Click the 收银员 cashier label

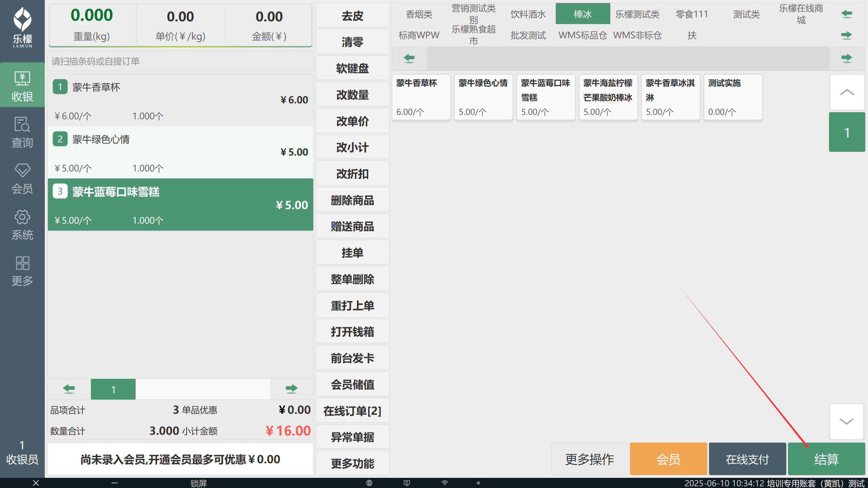click(x=22, y=459)
